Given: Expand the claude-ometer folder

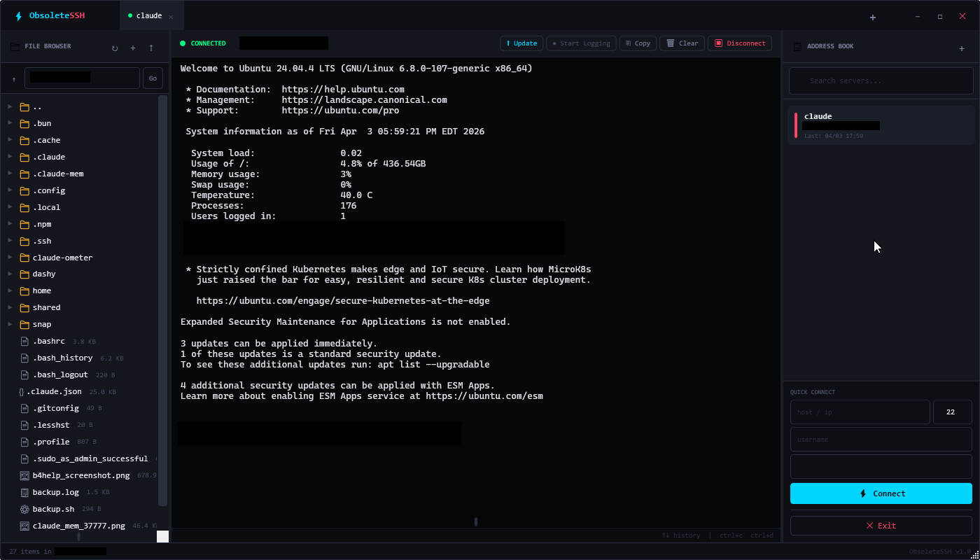Looking at the screenshot, I should click(x=10, y=258).
